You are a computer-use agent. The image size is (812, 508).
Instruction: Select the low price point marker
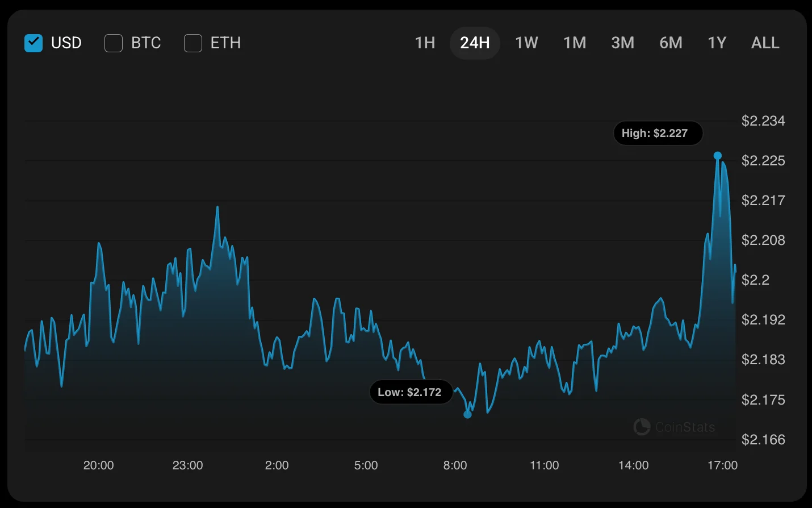pos(467,415)
